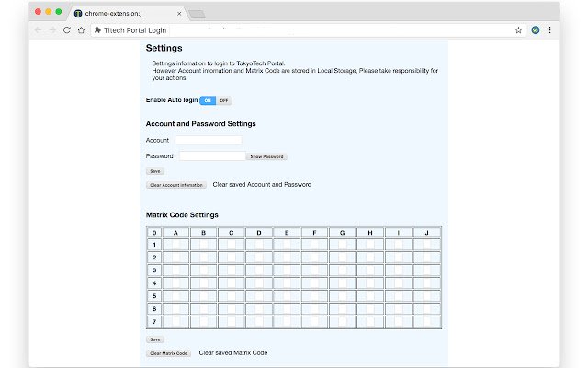Click matrix cell column I row 2
The width and height of the screenshot is (588, 368).
tap(398, 258)
